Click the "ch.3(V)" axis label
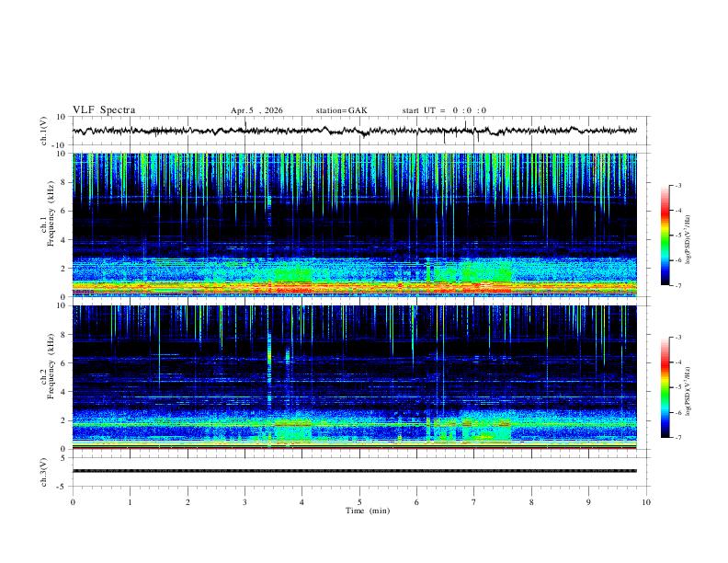 [44, 473]
